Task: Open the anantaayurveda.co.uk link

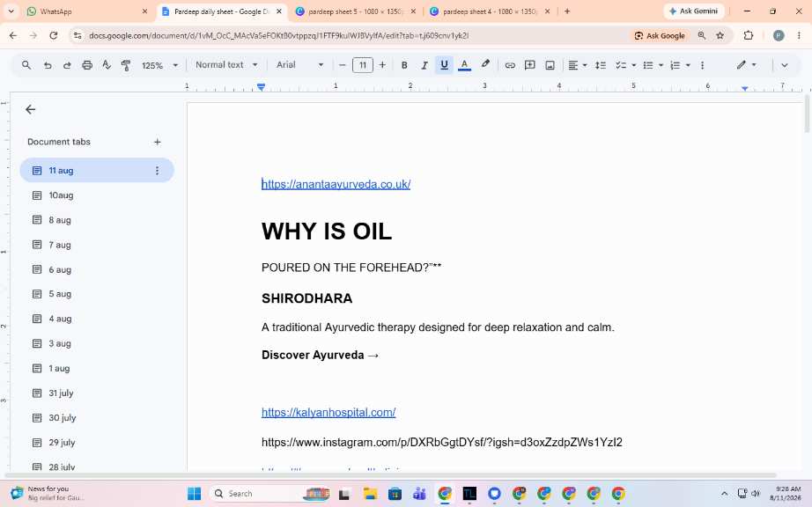Action: click(x=336, y=184)
